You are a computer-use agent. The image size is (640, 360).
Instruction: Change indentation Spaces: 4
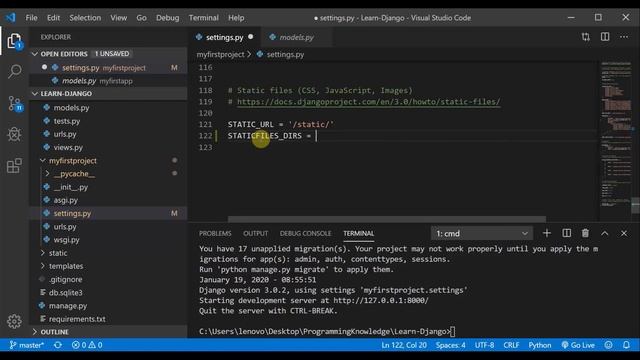point(450,345)
